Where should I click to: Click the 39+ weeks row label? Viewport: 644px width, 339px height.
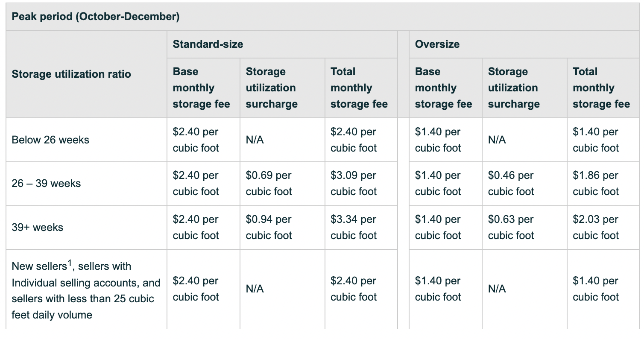[x=37, y=228]
